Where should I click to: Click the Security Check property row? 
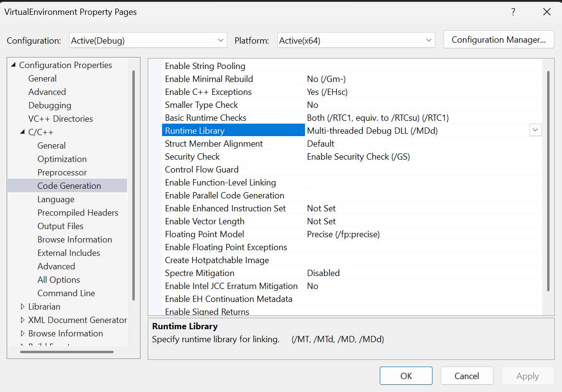click(352, 157)
